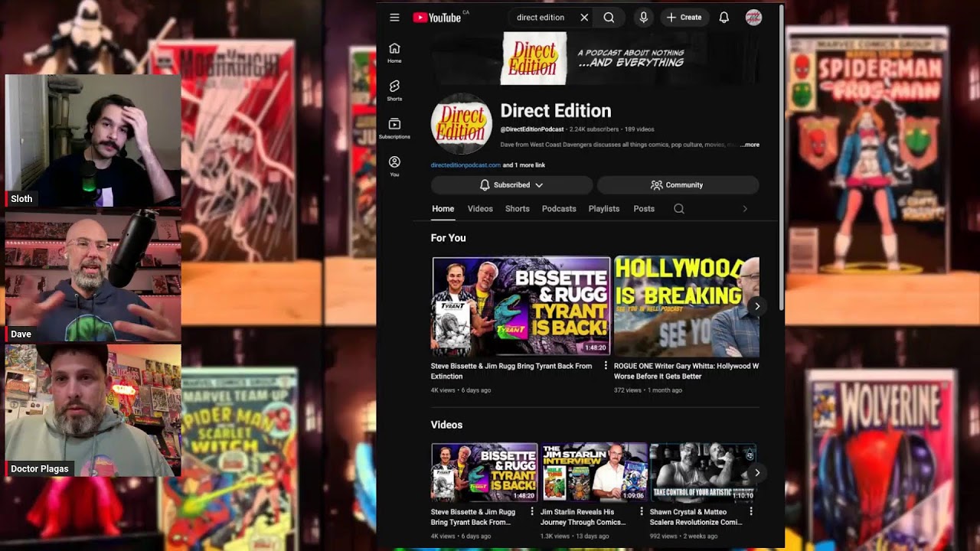
Task: Visit directeditionpodcast.com link
Action: click(x=465, y=165)
